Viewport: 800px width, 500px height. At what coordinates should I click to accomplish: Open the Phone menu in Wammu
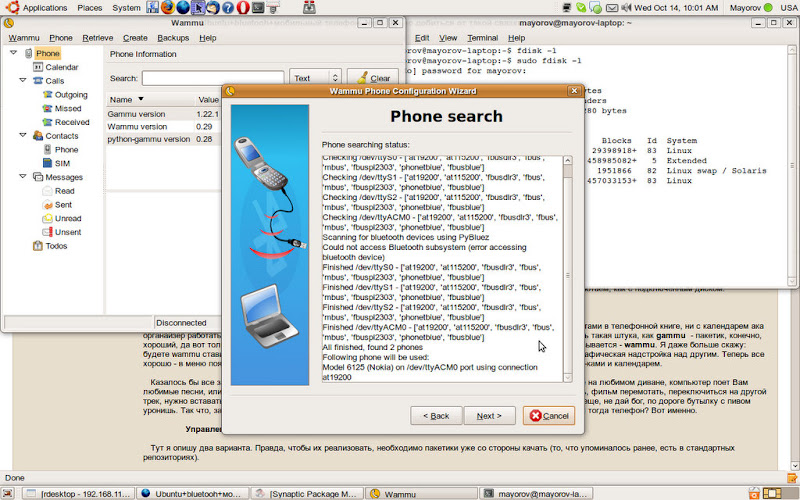point(61,38)
